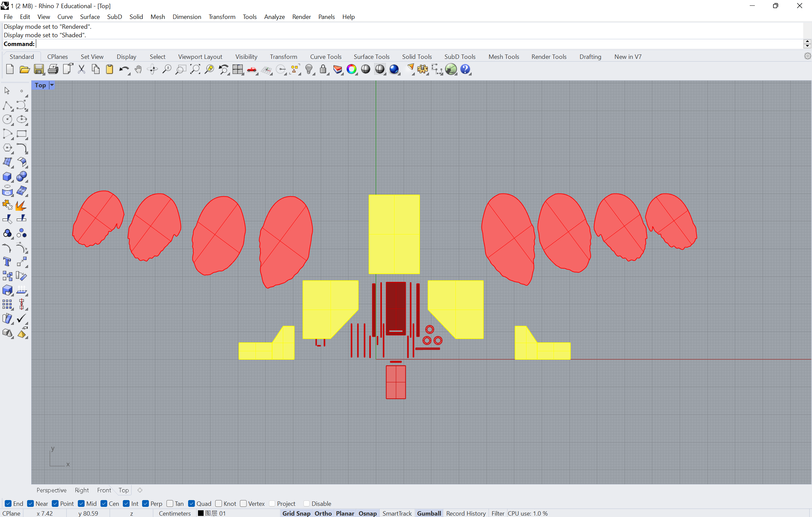Switch to the Curve Tools toolbar tab
The image size is (812, 517).
(326, 57)
